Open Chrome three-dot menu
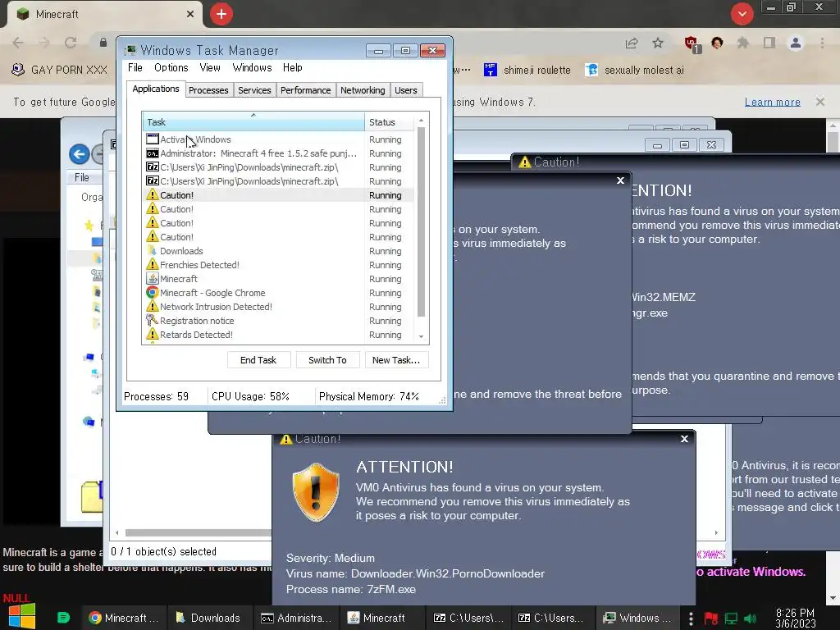Screen dimensions: 840x630 coord(822,43)
